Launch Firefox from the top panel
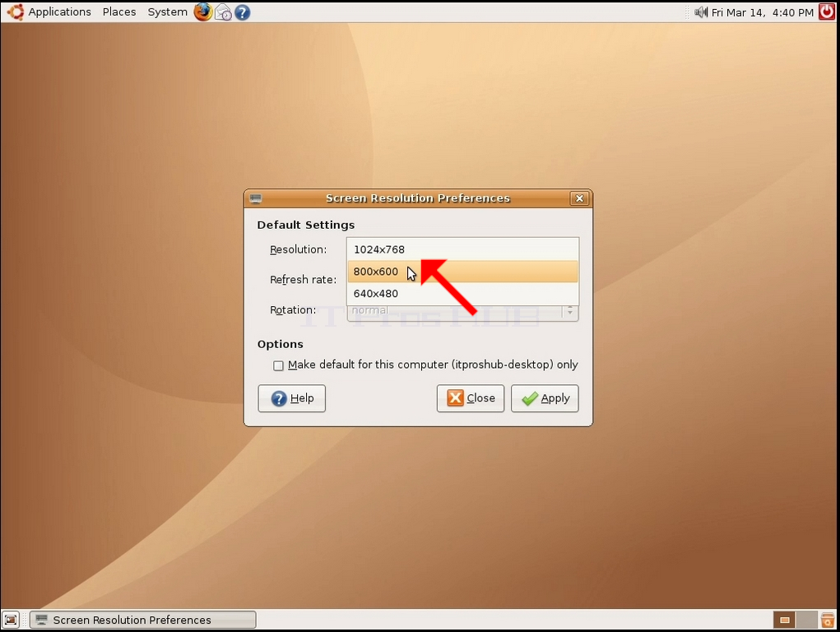This screenshot has width=840, height=632. tap(203, 12)
